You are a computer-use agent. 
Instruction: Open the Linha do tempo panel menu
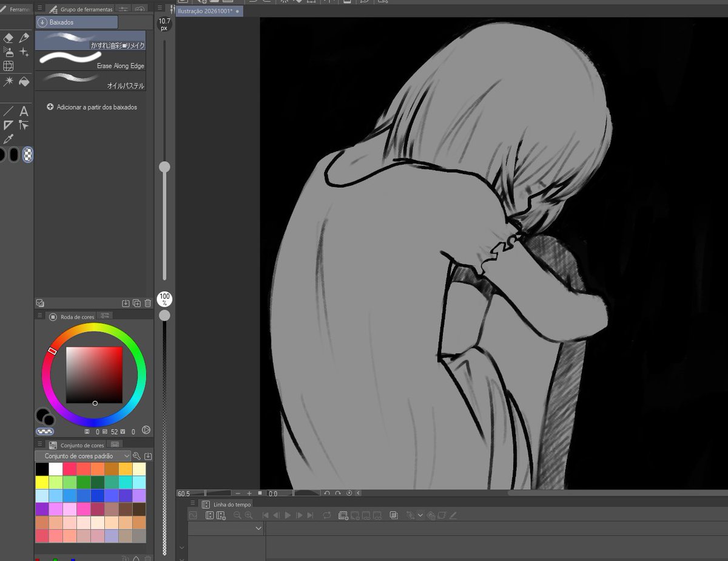pyautogui.click(x=193, y=504)
